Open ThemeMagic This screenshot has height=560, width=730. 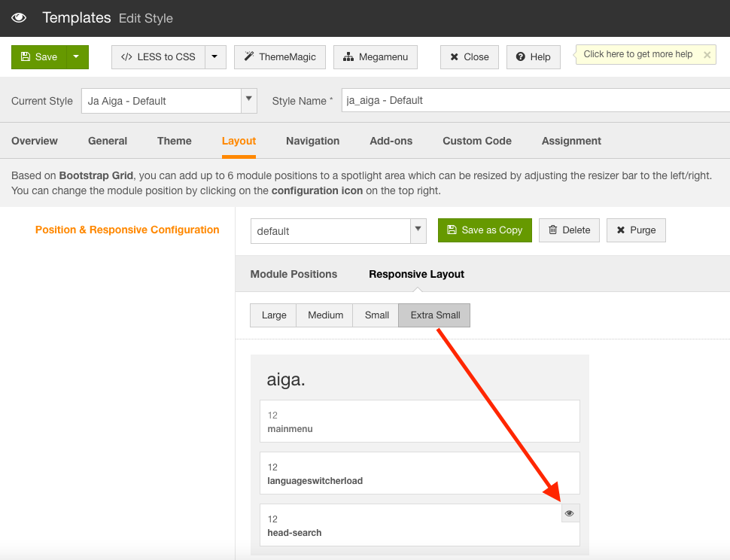tap(280, 56)
